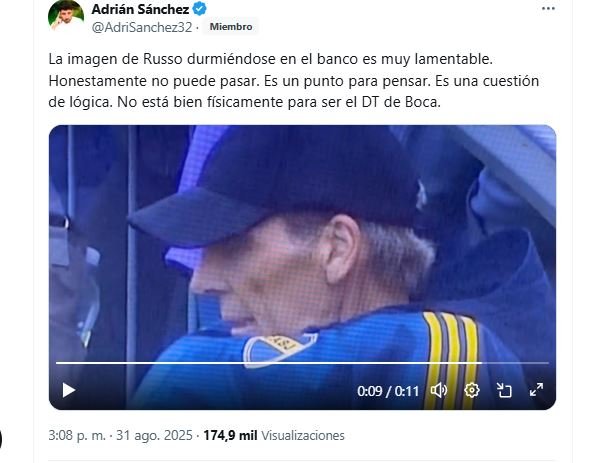The width and height of the screenshot is (596, 463).
Task: Open the @AdriSanchez32 handle link
Action: click(x=142, y=27)
